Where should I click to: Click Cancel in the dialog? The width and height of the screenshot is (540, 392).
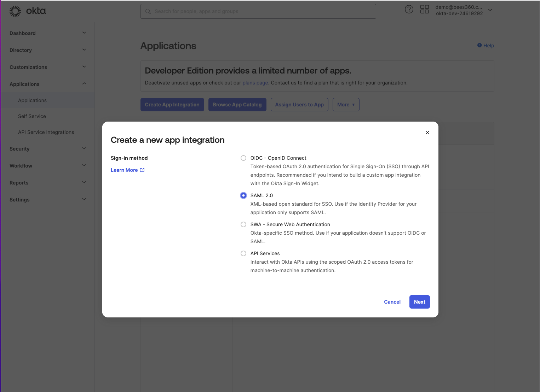pos(392,302)
